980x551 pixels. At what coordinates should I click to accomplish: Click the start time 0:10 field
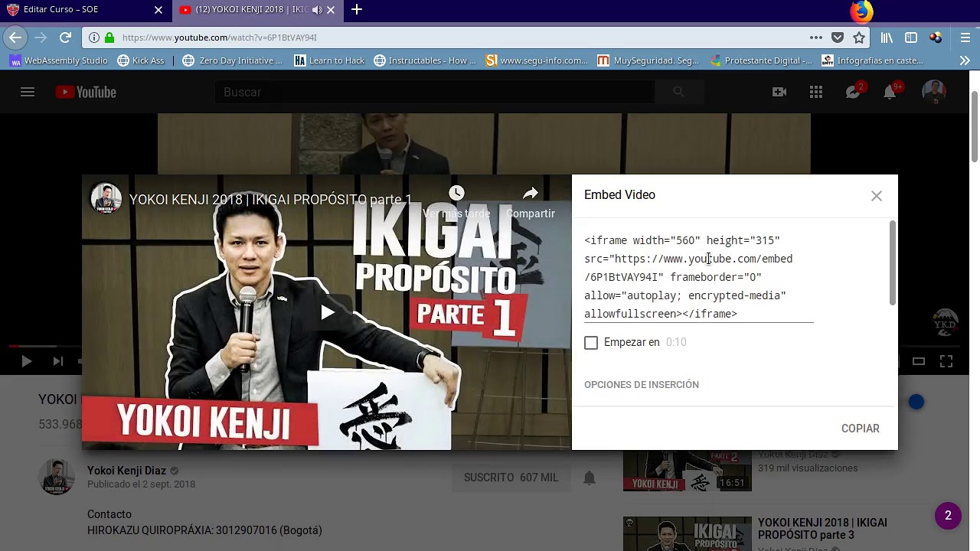[676, 342]
